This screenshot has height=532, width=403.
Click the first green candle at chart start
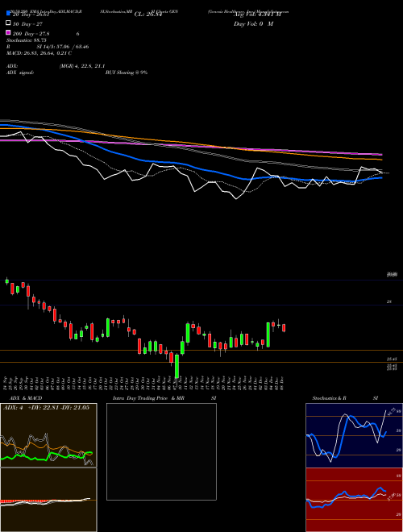click(6, 281)
